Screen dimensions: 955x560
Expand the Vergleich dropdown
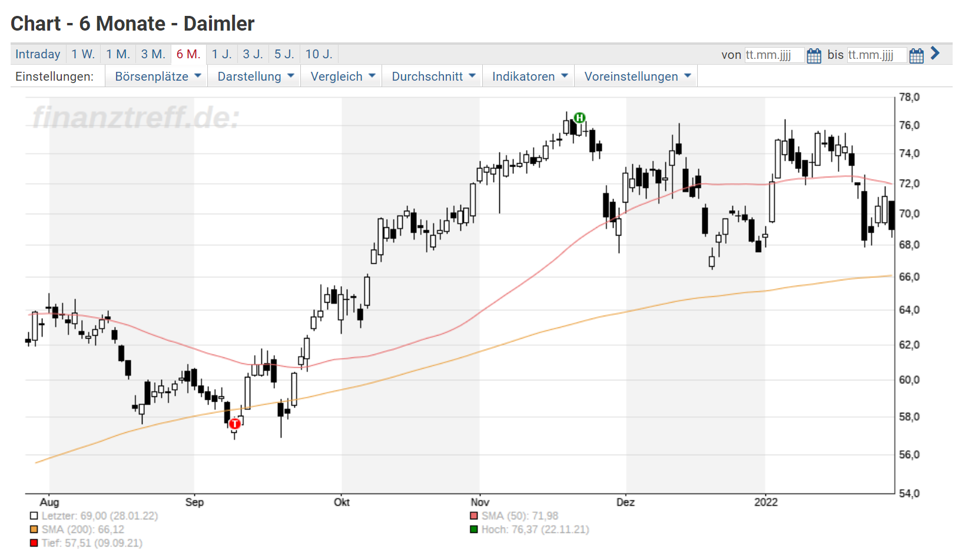click(341, 77)
